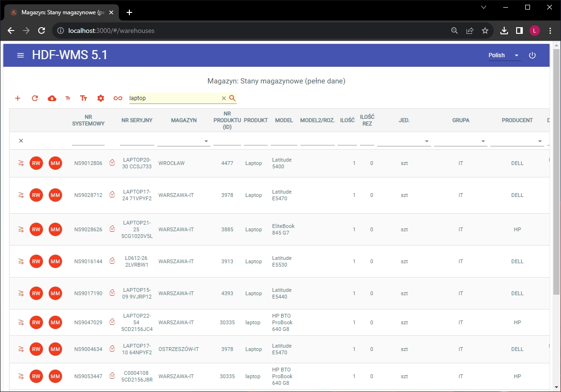This screenshot has width=561, height=392.
Task: Expand the Grupa filter dropdown
Action: pos(484,141)
